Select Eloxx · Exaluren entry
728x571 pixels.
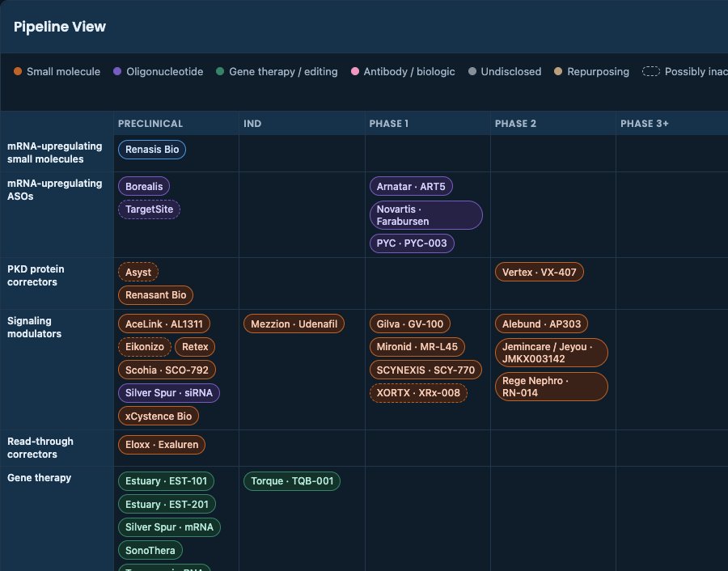162,445
